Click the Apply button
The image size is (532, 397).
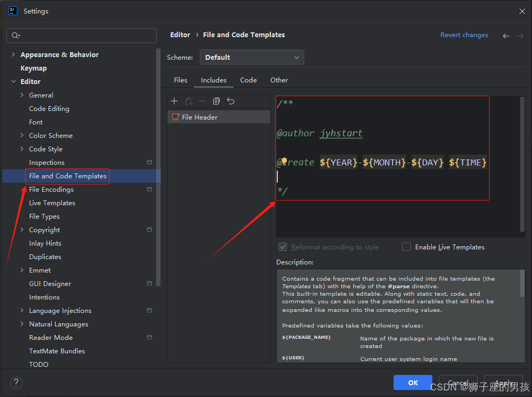503,382
